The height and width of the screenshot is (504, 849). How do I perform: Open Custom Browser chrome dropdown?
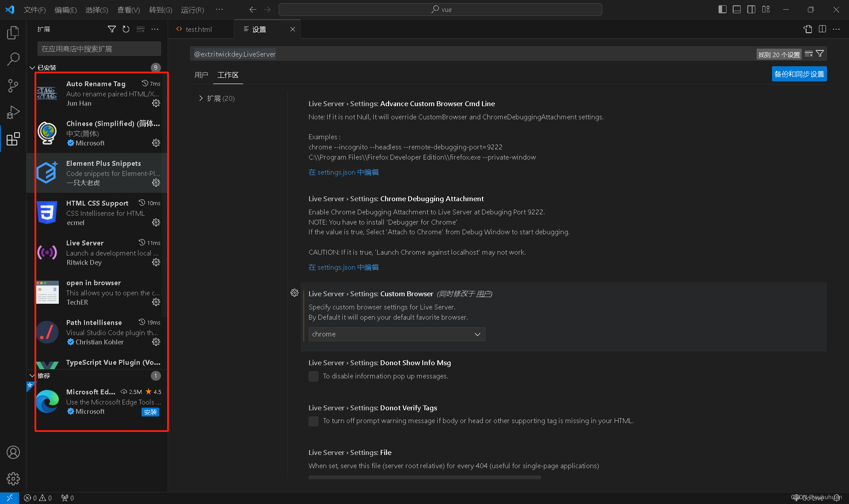397,334
